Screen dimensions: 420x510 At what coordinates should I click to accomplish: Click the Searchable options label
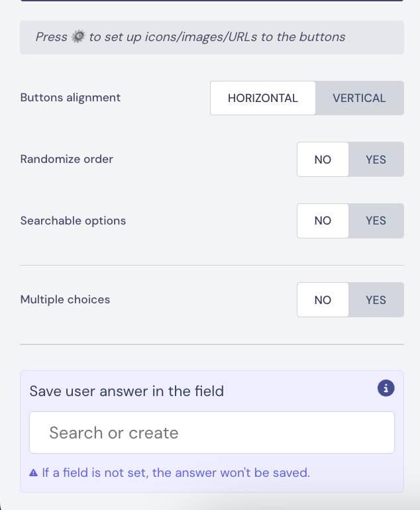[73, 221]
